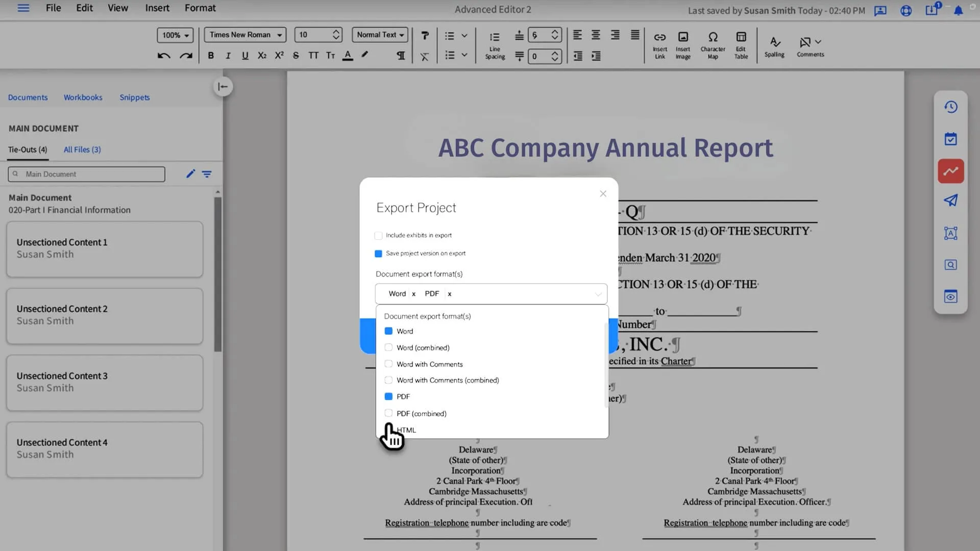Enable Include exhibits in export checkbox
The image size is (980, 551).
pyautogui.click(x=378, y=236)
